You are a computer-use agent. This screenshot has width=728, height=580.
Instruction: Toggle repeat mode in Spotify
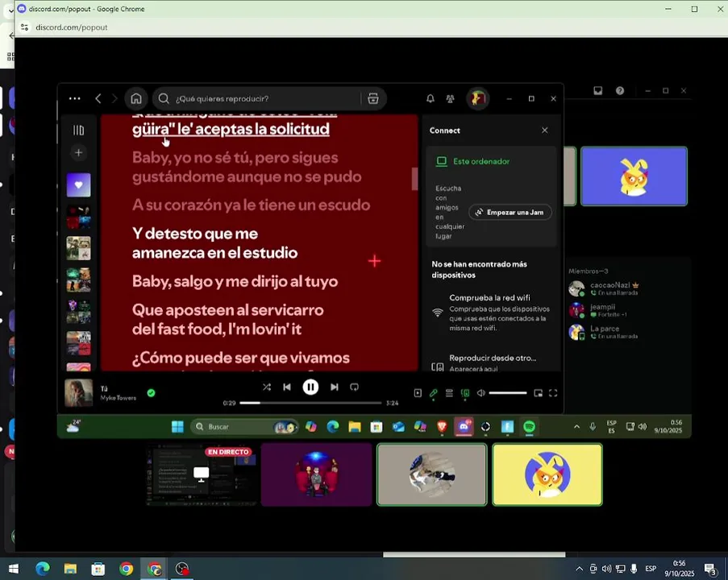(x=354, y=387)
